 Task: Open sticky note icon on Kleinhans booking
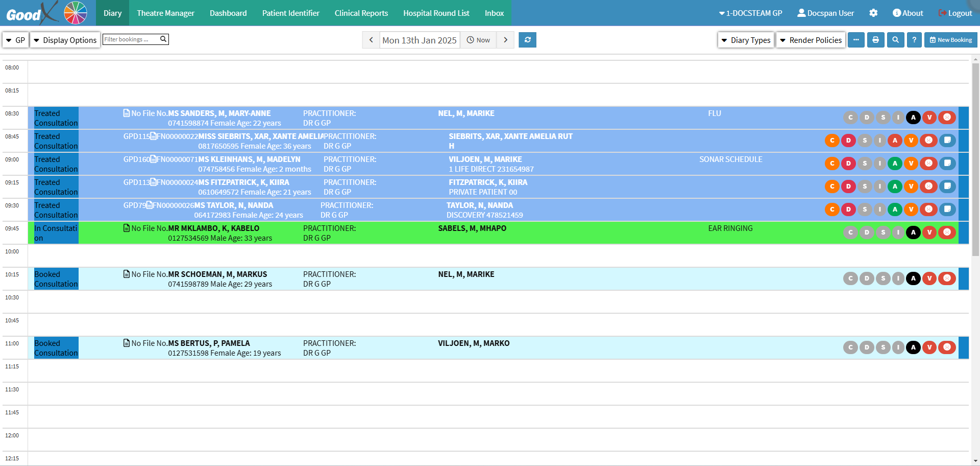(947, 164)
